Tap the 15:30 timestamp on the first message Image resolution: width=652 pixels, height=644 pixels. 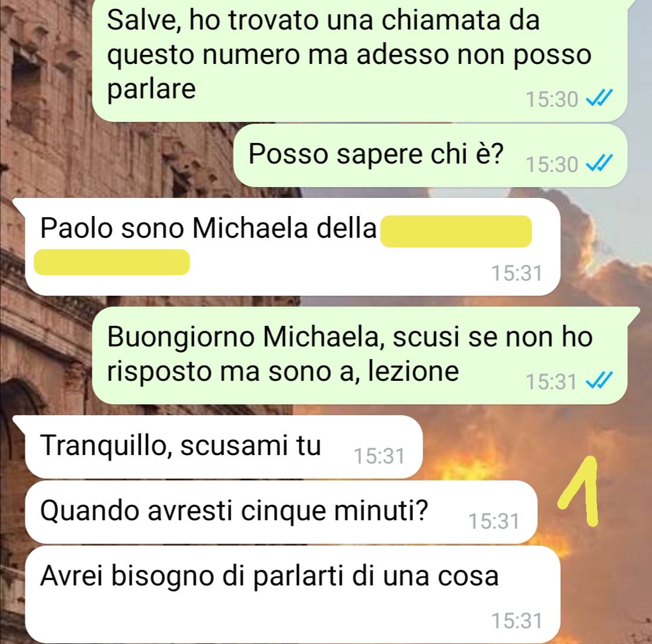click(552, 100)
